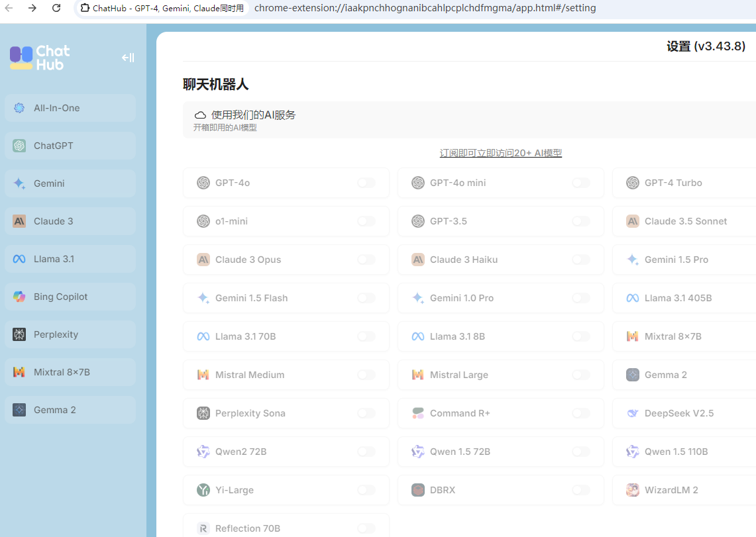Click the DeepSeek V2.5 whale icon
Viewport: 756px width, 537px height.
click(x=632, y=413)
